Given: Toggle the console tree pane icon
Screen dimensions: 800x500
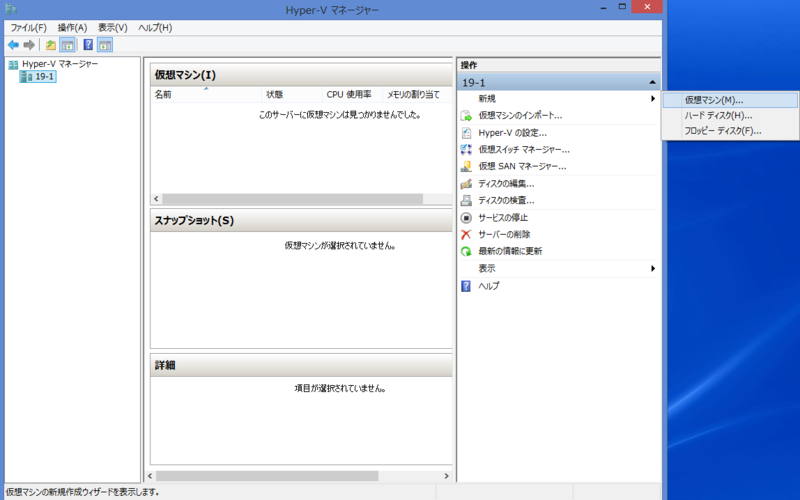Looking at the screenshot, I should click(67, 45).
